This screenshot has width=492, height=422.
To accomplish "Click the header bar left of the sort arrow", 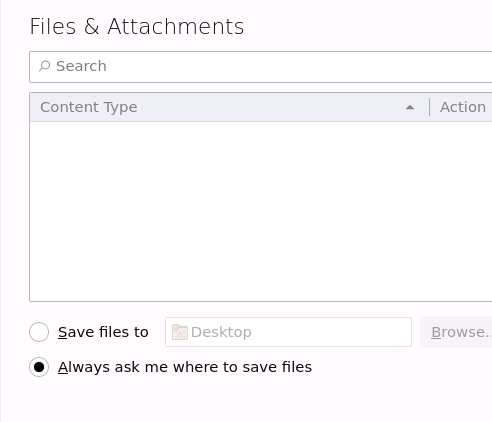I will (x=270, y=107).
